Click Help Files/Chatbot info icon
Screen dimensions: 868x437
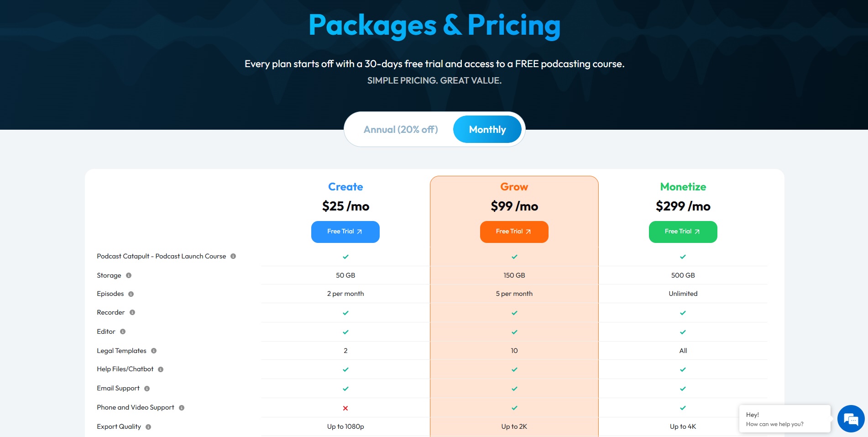click(x=161, y=369)
